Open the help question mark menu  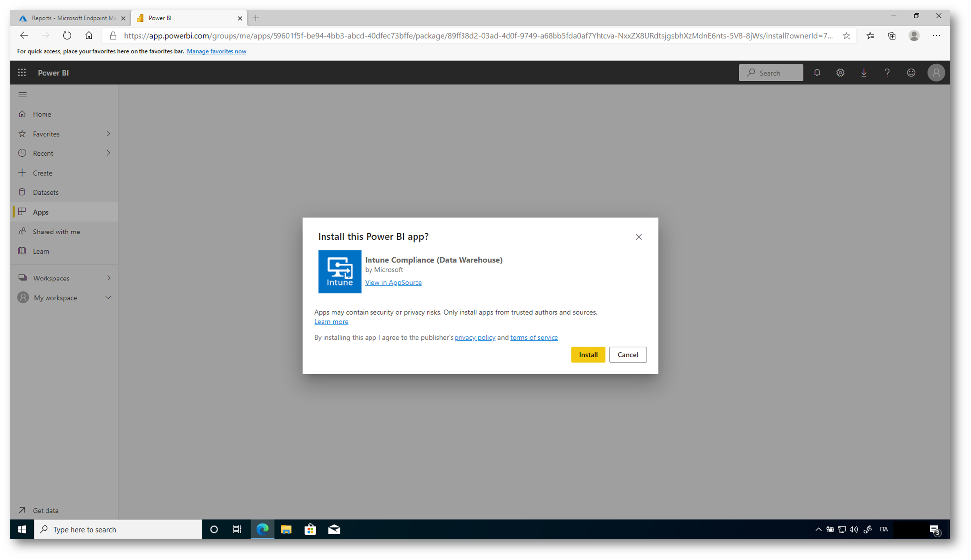(x=887, y=73)
